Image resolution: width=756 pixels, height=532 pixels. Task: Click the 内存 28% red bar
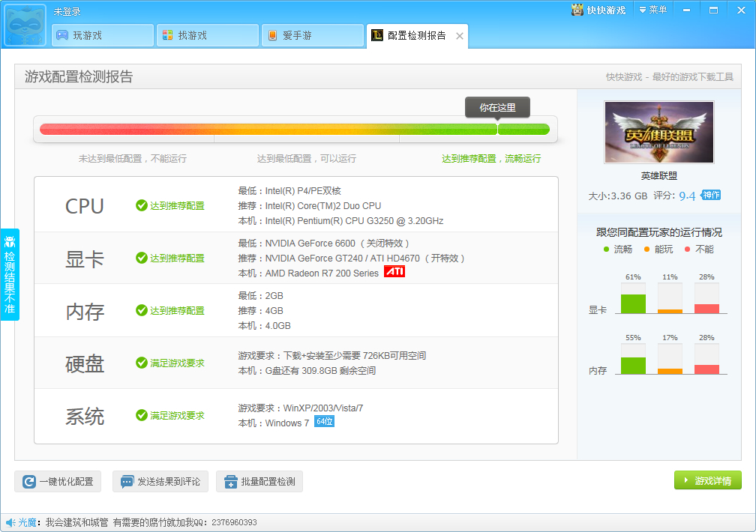coord(706,369)
